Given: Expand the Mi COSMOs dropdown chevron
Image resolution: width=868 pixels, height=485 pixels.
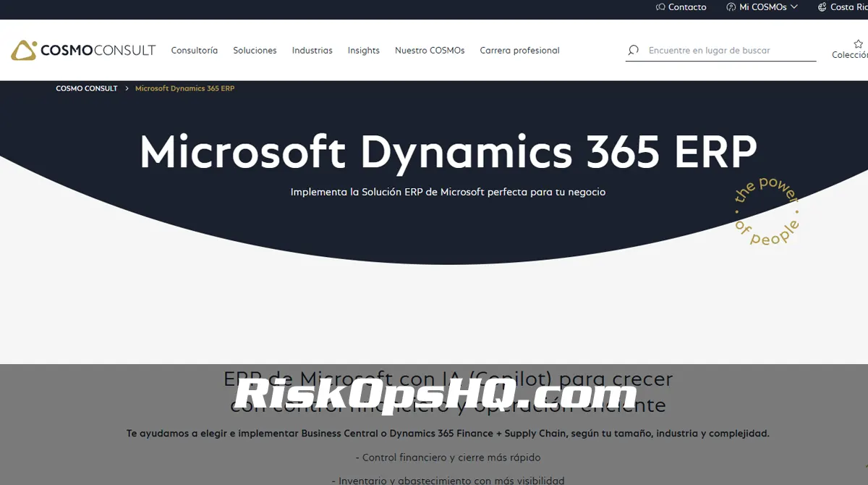Looking at the screenshot, I should 794,7.
